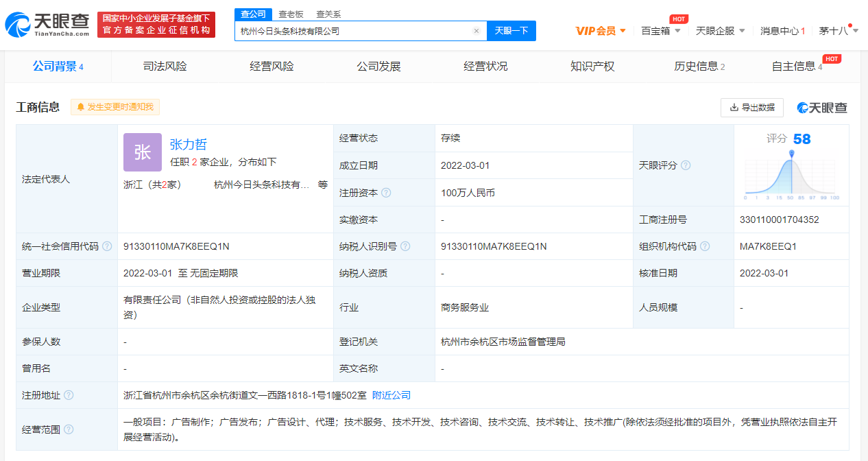Screen dimensions: 868x461
Task: Clear the search box with X icon
Action: [x=477, y=31]
